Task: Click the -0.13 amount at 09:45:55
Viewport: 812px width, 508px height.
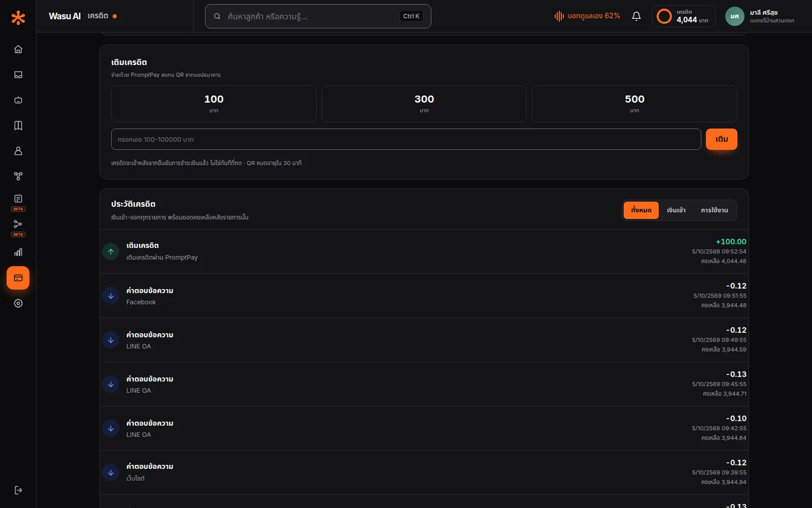Action: [736, 374]
